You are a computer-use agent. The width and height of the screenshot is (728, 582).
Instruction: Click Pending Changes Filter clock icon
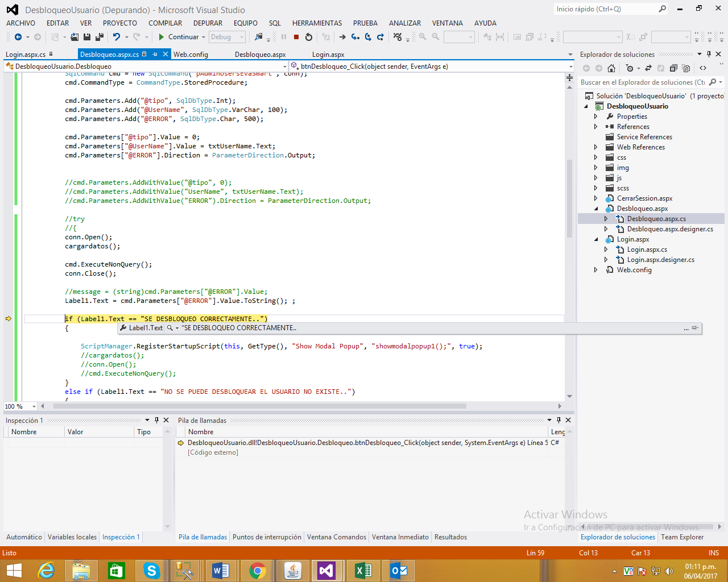pos(629,68)
